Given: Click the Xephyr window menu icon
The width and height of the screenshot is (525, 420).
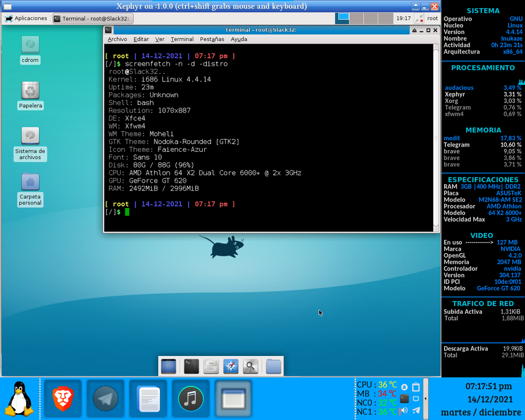Looking at the screenshot, I should click(7, 6).
